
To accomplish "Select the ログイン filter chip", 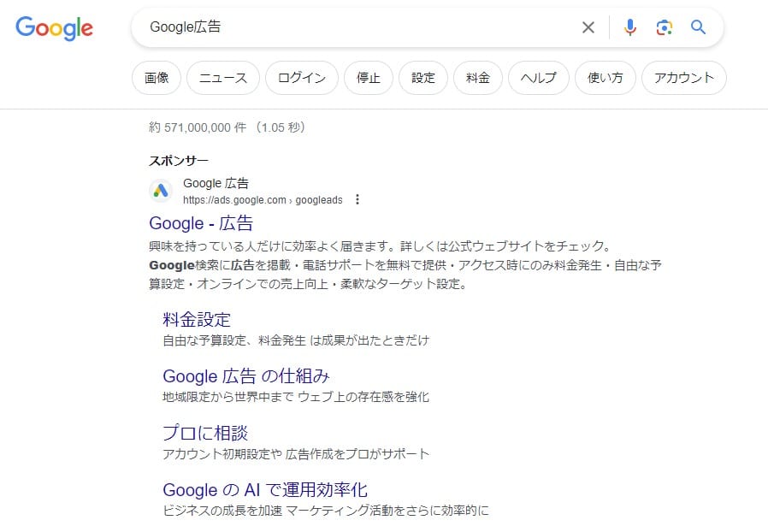I will point(302,77).
